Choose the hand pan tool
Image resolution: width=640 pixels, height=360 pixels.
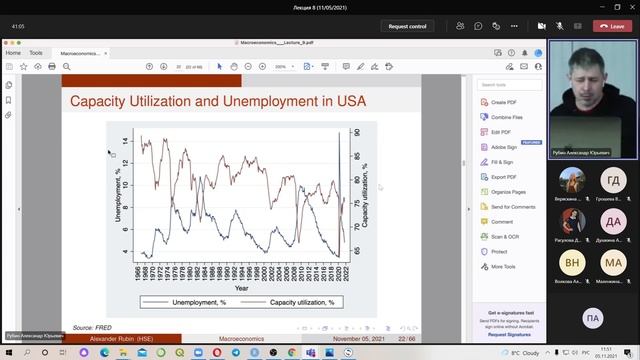[234, 67]
